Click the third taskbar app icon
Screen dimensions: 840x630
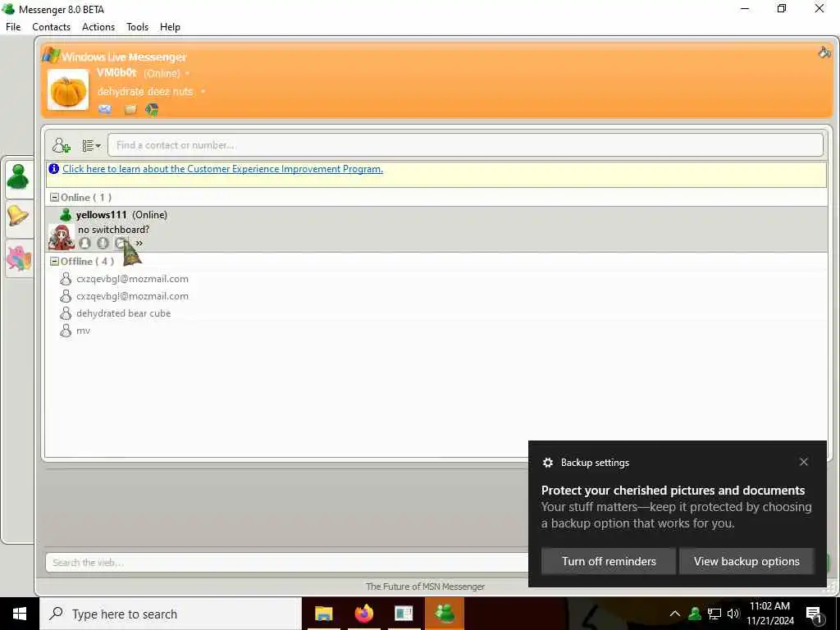tap(404, 614)
